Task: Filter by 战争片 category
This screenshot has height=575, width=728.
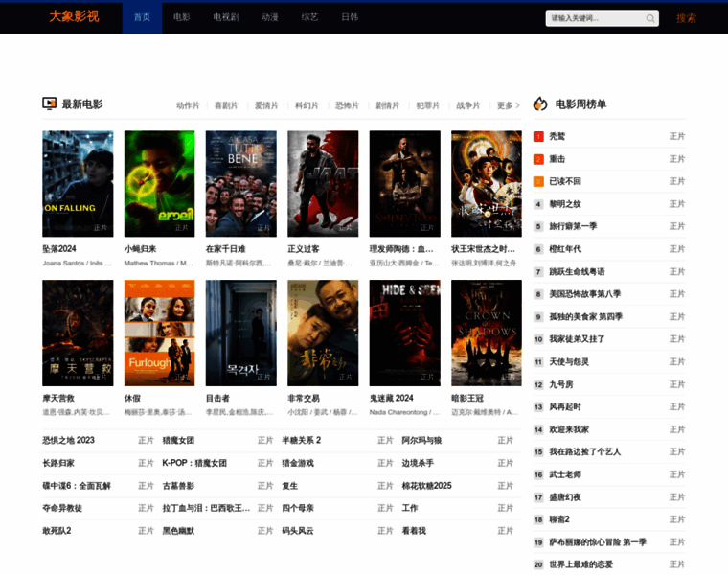Action: 468,105
